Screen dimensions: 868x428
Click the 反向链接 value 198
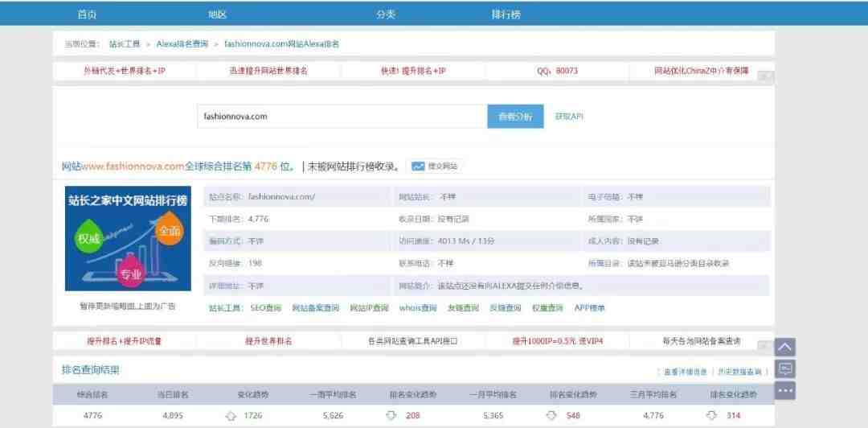[x=255, y=263]
